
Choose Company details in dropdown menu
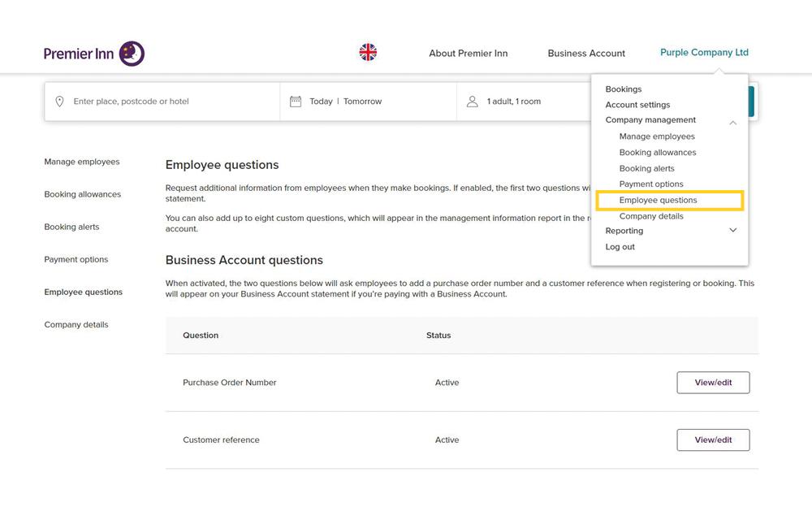pyautogui.click(x=651, y=216)
